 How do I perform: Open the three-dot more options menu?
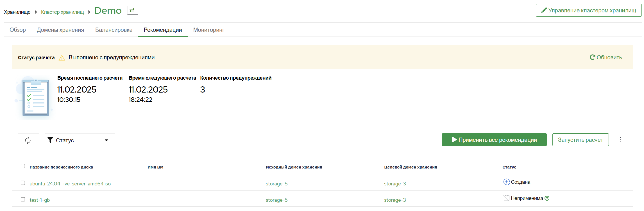[620, 139]
